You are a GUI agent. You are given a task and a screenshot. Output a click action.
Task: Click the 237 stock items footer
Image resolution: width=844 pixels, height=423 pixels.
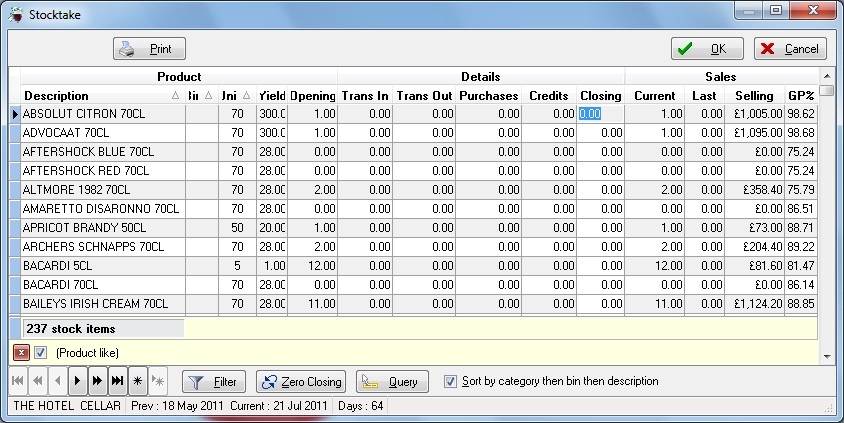(103, 328)
